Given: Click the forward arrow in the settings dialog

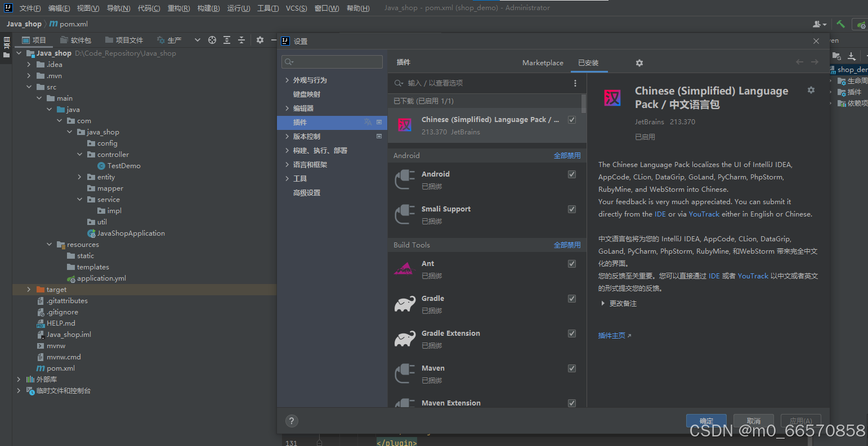Looking at the screenshot, I should click(x=815, y=62).
